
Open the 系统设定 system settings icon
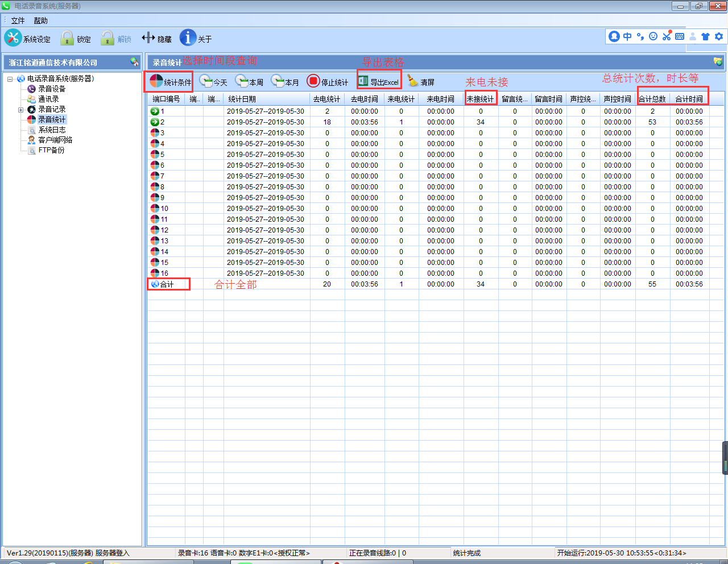pos(13,38)
